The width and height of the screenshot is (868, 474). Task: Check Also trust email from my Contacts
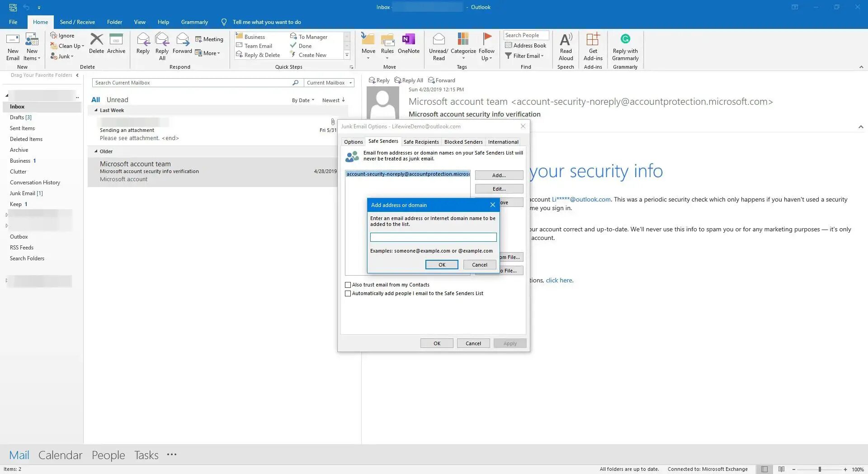[x=348, y=285]
